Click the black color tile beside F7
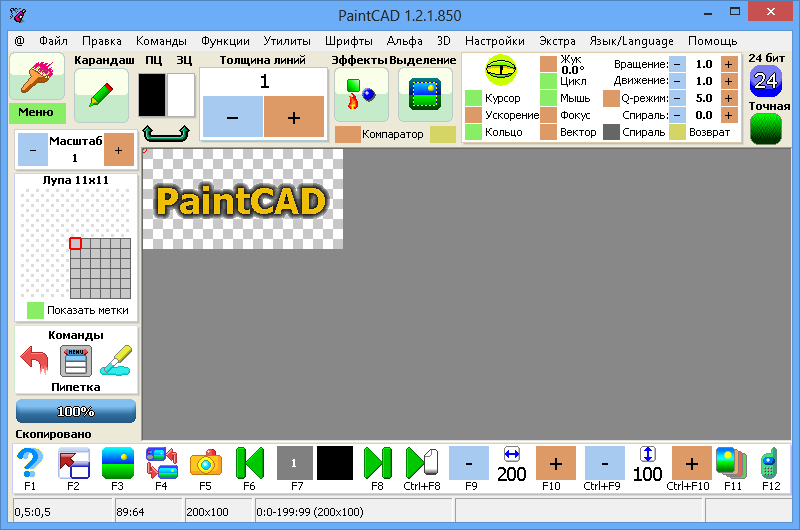Screen dimensions: 800x530 [x=335, y=463]
